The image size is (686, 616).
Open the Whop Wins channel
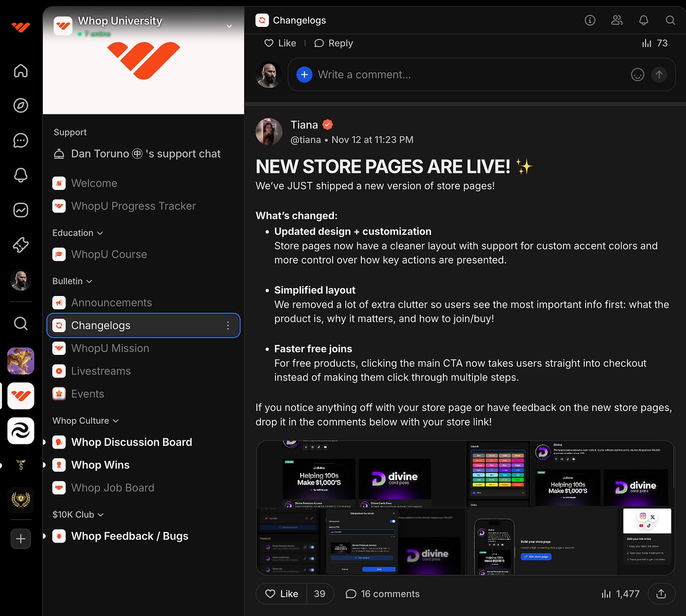pos(143,465)
